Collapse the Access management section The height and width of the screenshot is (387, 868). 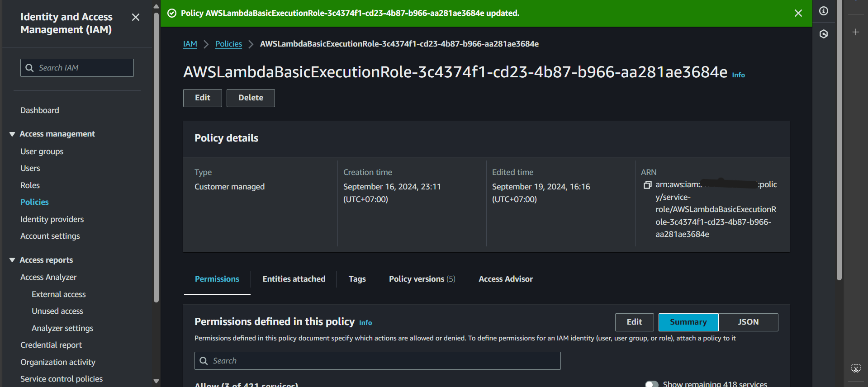pyautogui.click(x=12, y=134)
